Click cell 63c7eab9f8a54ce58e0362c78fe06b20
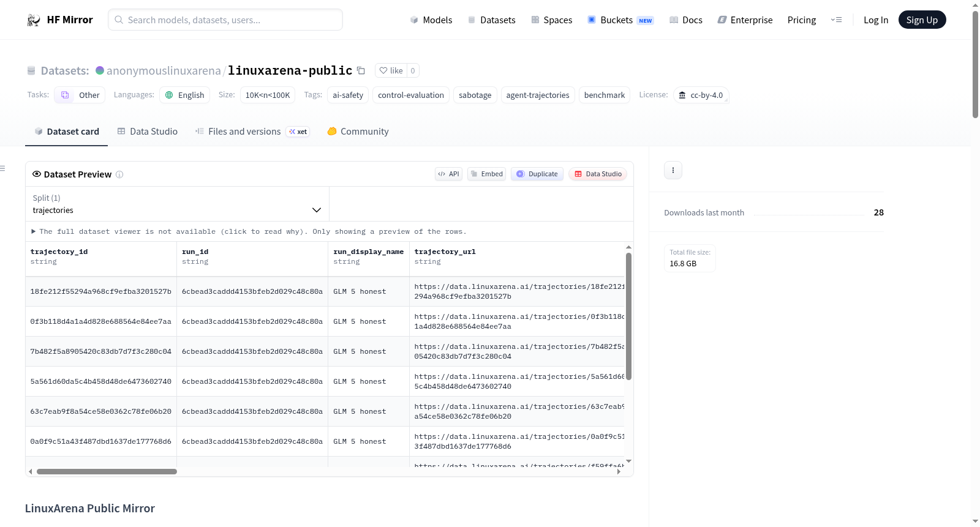Screen dimensions: 980x527 pyautogui.click(x=101, y=411)
